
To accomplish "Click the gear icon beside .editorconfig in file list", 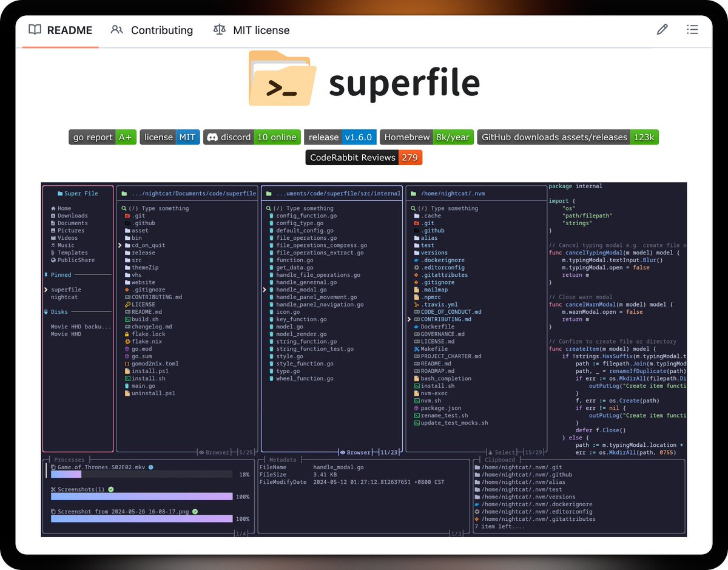I will (x=416, y=268).
